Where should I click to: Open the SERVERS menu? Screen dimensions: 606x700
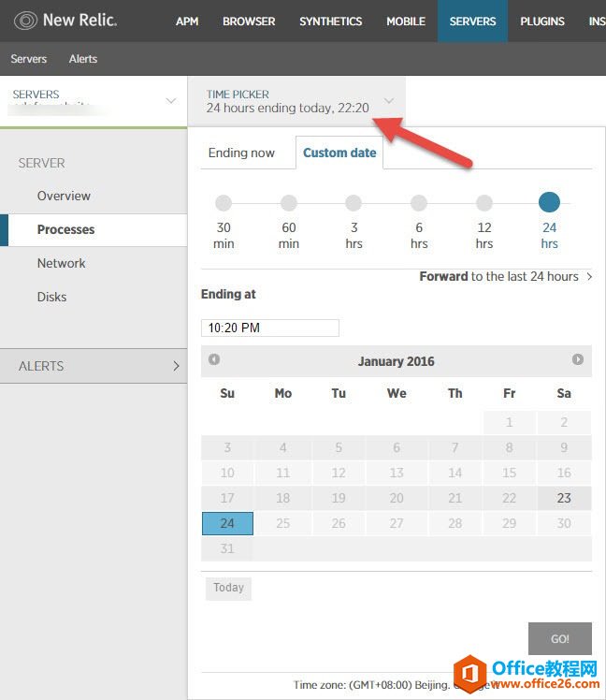[472, 21]
